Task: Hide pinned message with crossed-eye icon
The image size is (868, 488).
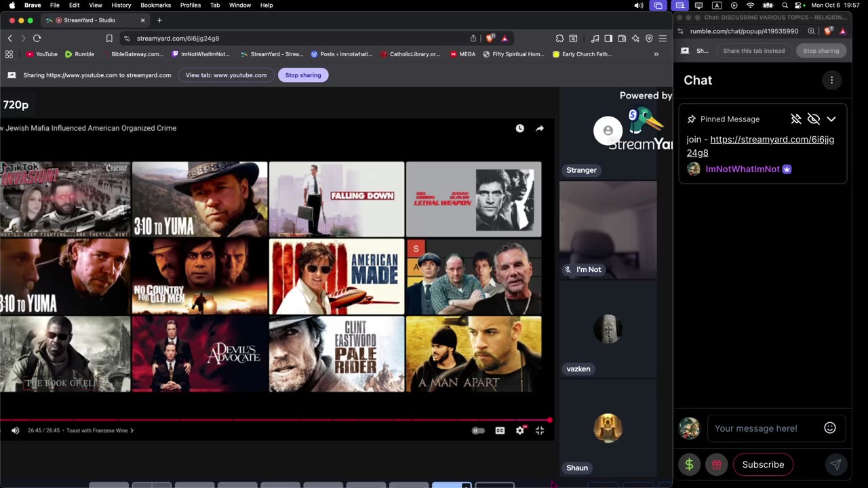Action: 814,119
